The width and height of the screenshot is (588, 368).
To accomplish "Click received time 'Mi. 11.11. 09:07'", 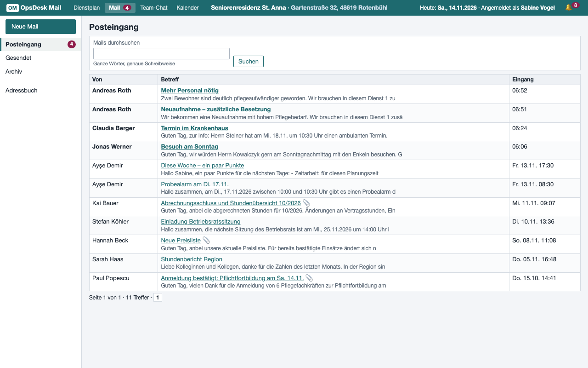I will click(x=534, y=203).
